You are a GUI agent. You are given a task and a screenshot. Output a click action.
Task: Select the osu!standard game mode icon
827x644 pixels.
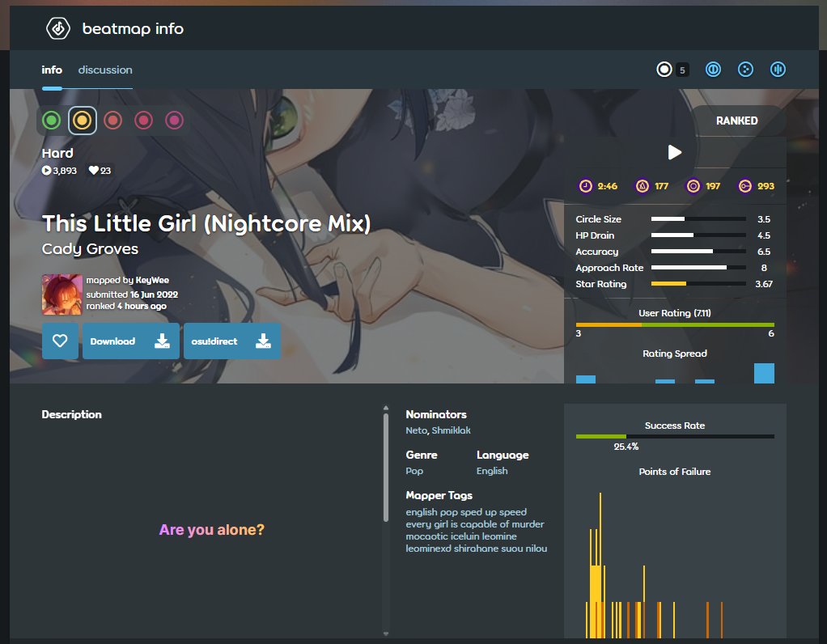point(664,69)
